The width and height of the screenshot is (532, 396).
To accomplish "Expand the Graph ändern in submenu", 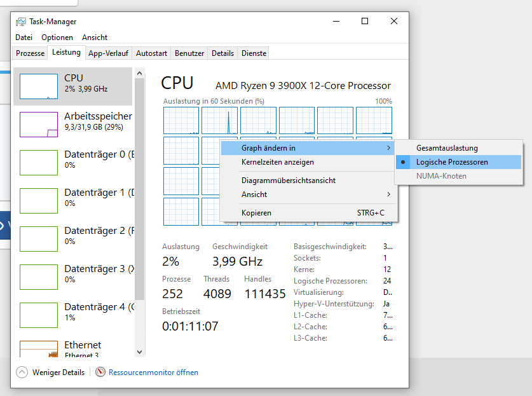I will [x=308, y=148].
